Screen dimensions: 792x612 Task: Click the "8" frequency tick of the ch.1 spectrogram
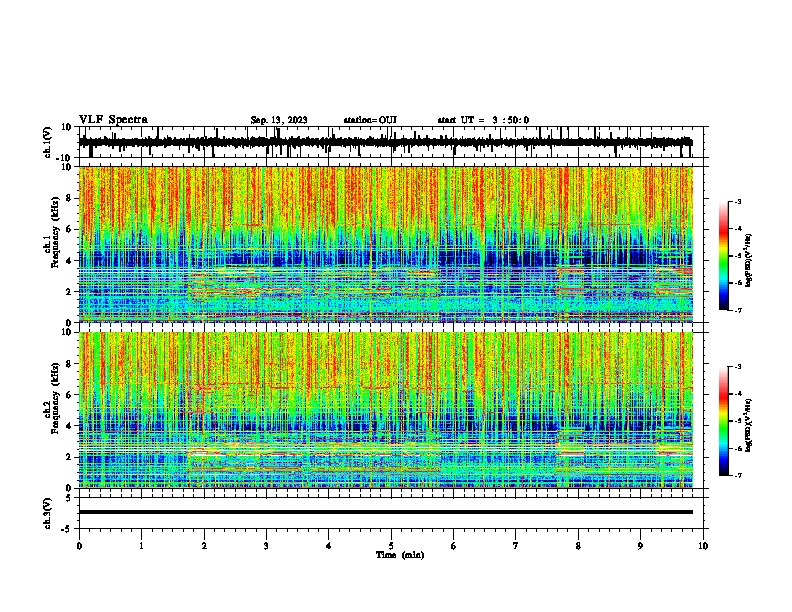coord(69,198)
